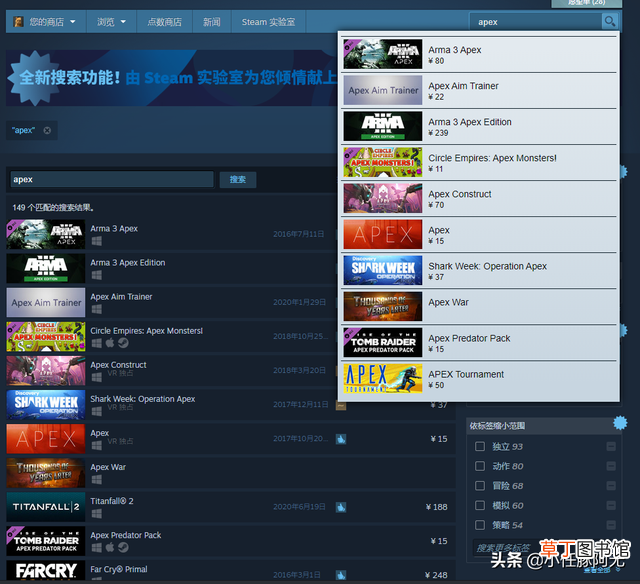Viewport: 640px width, 584px height.
Task: Open the 浏览 dropdown menu
Action: (111, 22)
